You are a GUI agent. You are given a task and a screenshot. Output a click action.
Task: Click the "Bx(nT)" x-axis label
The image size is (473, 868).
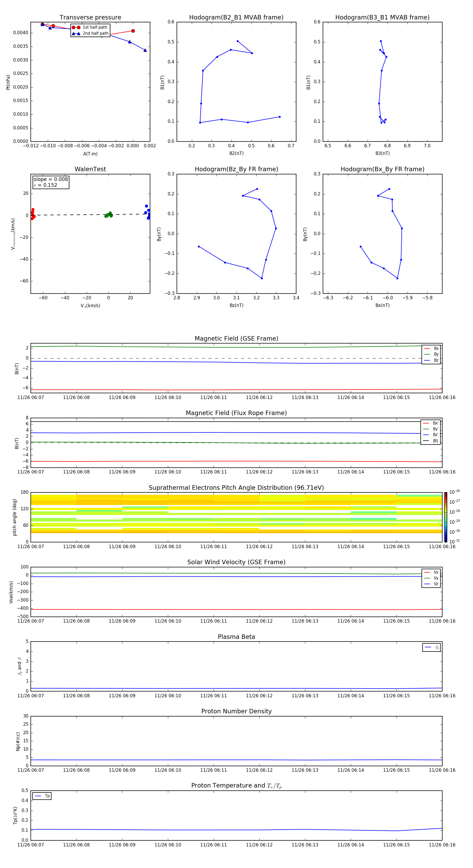pos(382,305)
